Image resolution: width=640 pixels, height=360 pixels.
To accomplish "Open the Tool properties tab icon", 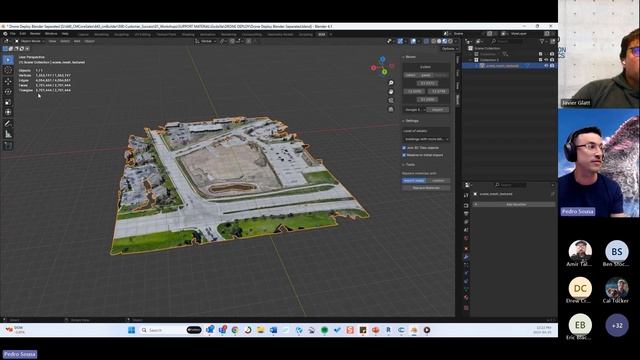I will click(x=466, y=196).
